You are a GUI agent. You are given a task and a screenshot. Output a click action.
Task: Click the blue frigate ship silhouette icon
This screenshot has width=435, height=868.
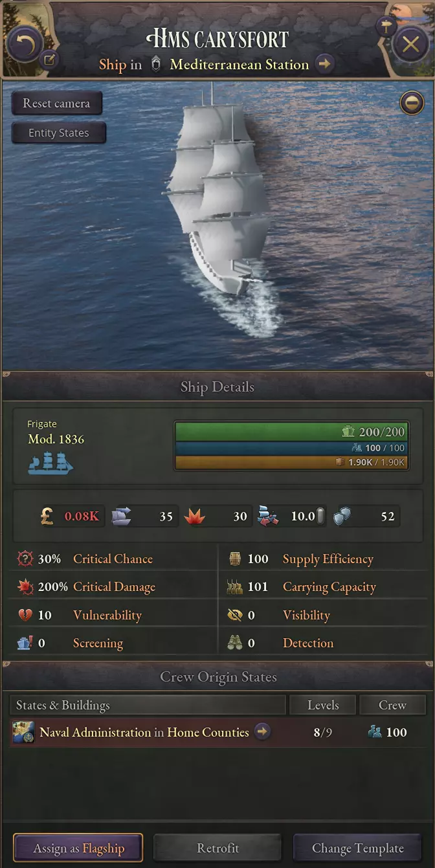[50, 463]
